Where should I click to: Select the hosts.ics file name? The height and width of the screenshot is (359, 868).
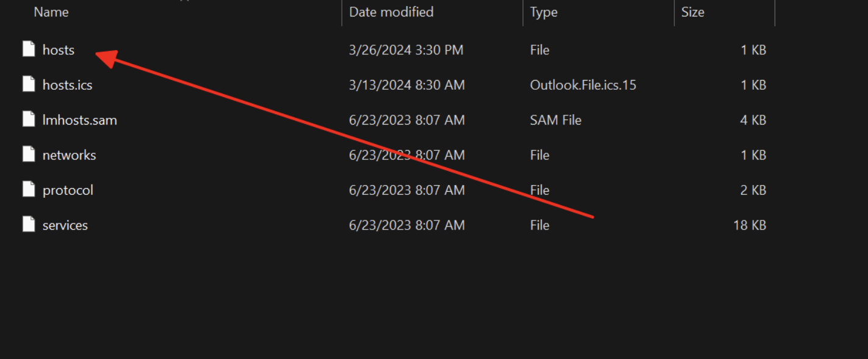[x=68, y=85]
